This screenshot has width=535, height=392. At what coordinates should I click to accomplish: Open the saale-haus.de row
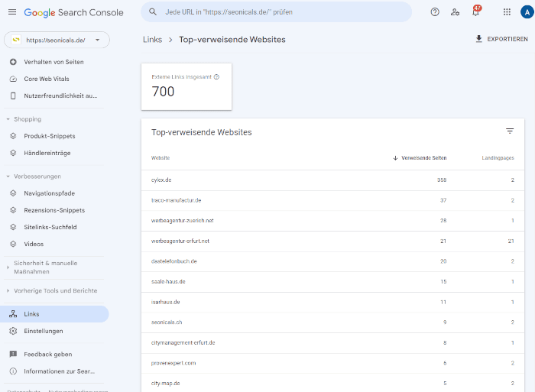(332, 282)
